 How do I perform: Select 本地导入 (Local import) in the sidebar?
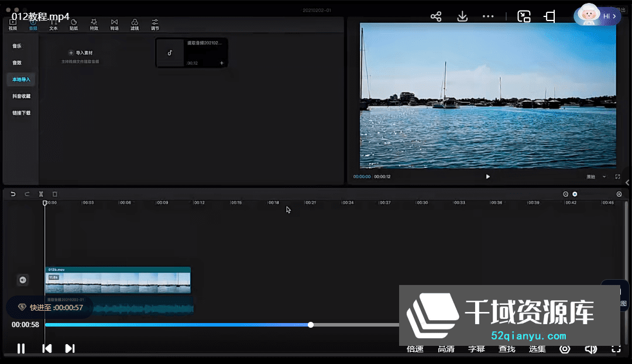(x=21, y=80)
